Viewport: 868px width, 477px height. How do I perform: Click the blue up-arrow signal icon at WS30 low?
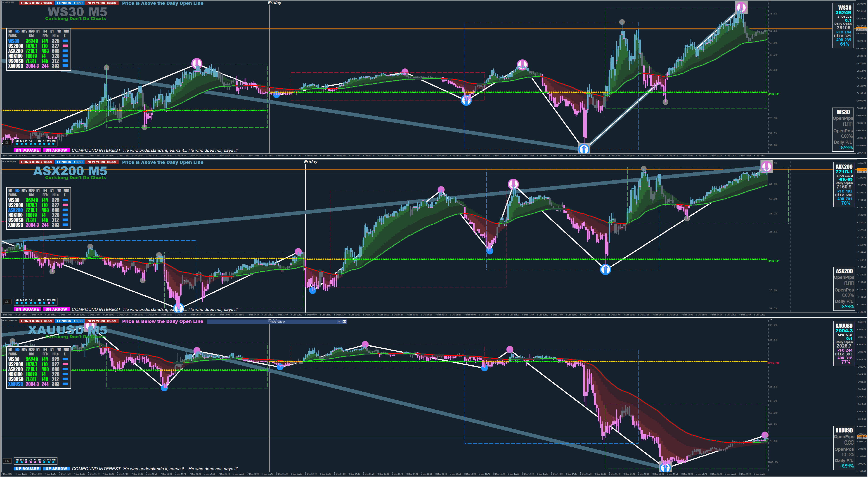coord(584,148)
